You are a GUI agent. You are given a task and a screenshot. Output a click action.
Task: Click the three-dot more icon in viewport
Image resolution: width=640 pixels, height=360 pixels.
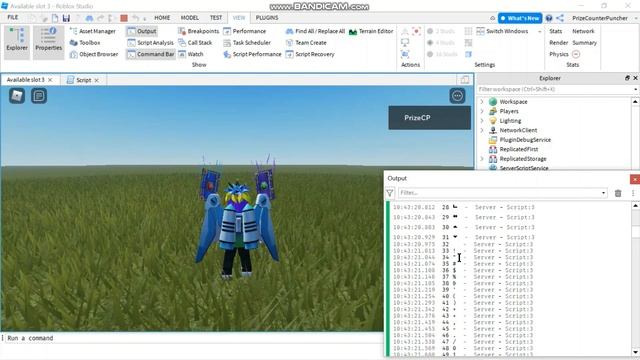pyautogui.click(x=457, y=96)
